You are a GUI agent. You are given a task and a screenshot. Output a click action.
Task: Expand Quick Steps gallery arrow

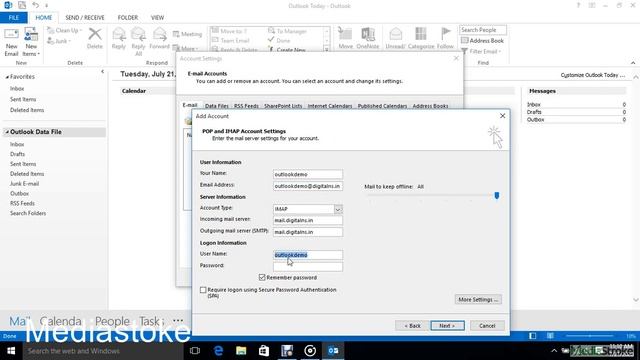[x=327, y=49]
